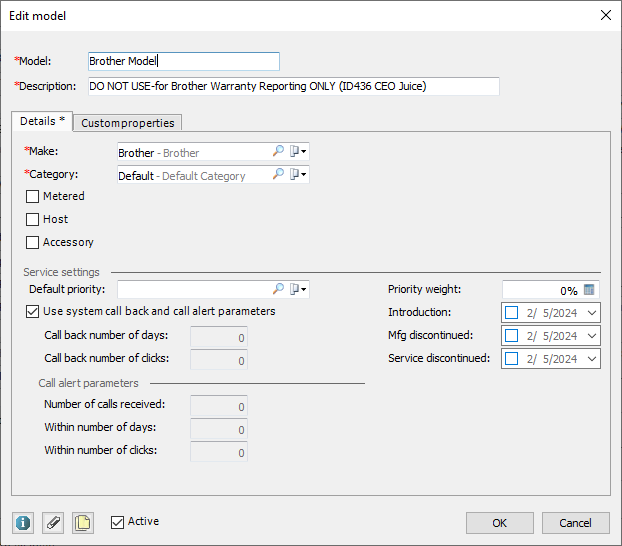The width and height of the screenshot is (622, 546).
Task: Click the paperclip attachments icon button
Action: (53, 523)
